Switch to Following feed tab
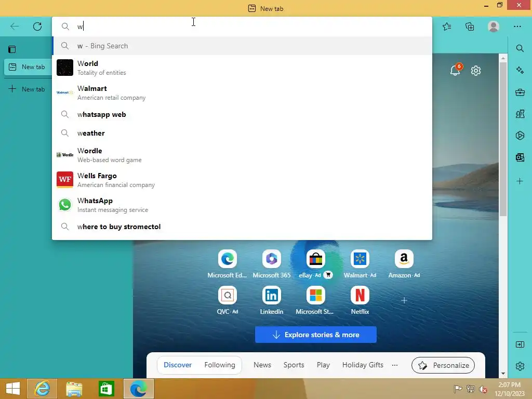This screenshot has height=399, width=532. pos(220,365)
